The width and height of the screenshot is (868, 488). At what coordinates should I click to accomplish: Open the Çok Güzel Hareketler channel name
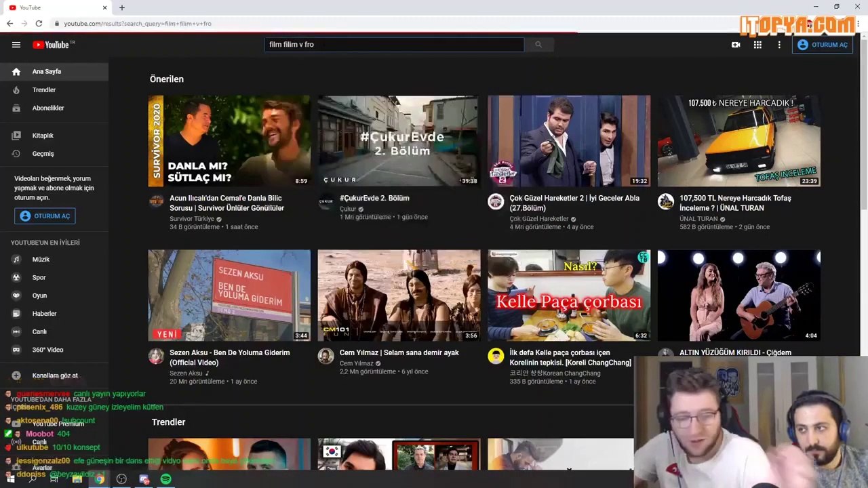tap(539, 219)
